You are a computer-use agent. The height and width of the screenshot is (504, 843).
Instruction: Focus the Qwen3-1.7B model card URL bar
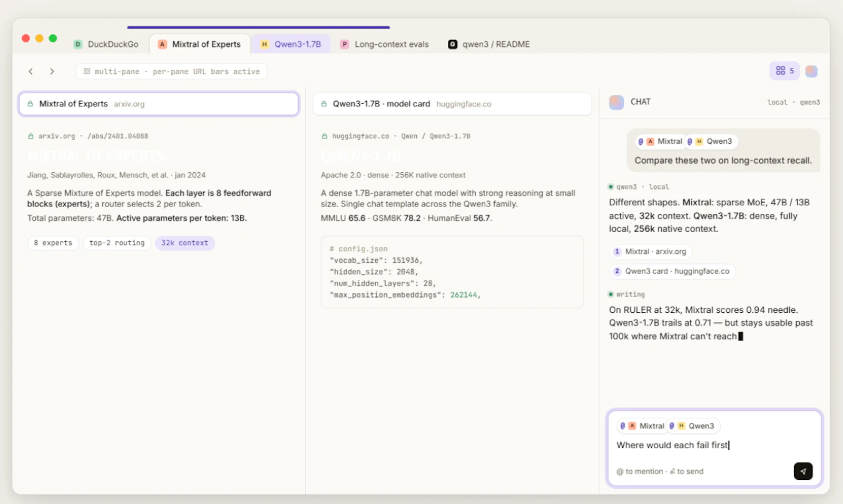(452, 104)
